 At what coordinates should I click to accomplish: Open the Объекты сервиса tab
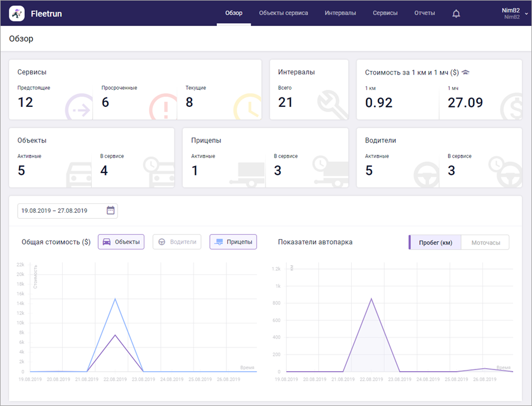(x=283, y=13)
